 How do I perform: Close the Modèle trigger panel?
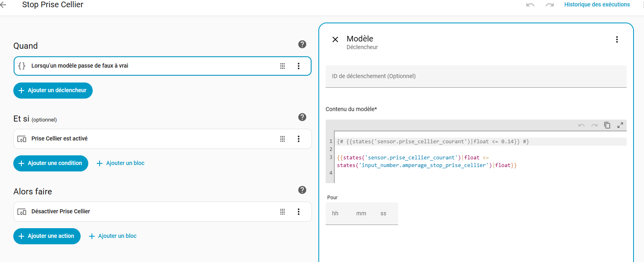coord(335,39)
